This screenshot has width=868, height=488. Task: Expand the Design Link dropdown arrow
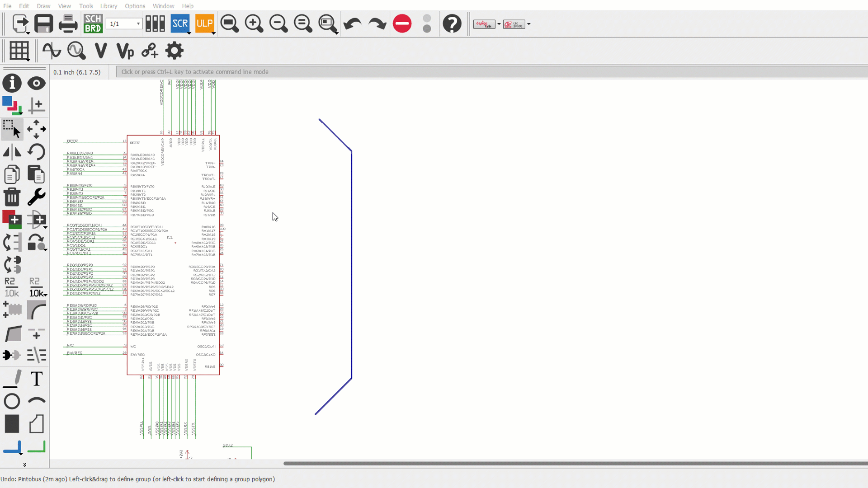[x=499, y=24]
